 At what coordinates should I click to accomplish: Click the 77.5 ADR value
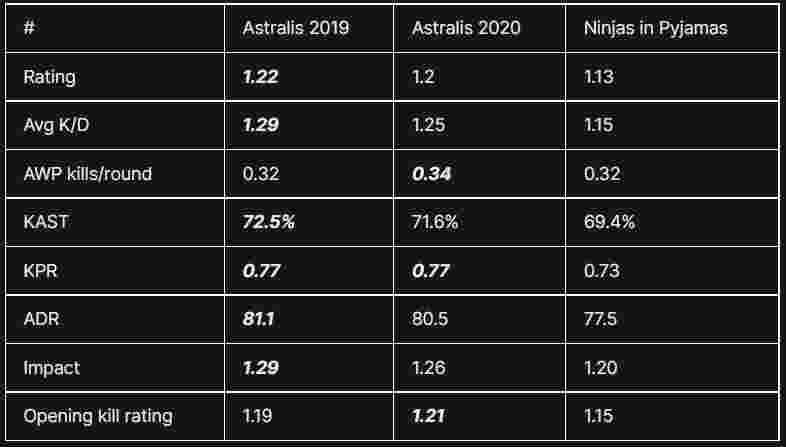tap(600, 319)
